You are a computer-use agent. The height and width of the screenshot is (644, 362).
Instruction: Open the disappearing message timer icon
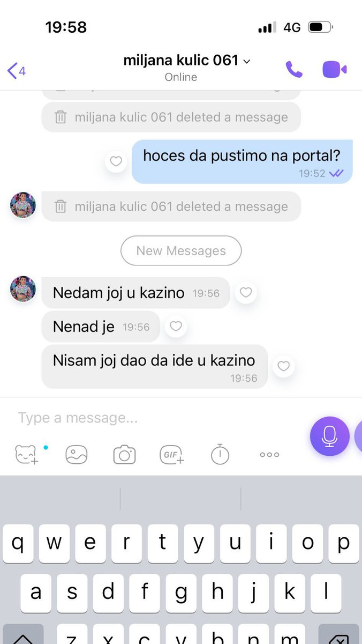coord(220,455)
